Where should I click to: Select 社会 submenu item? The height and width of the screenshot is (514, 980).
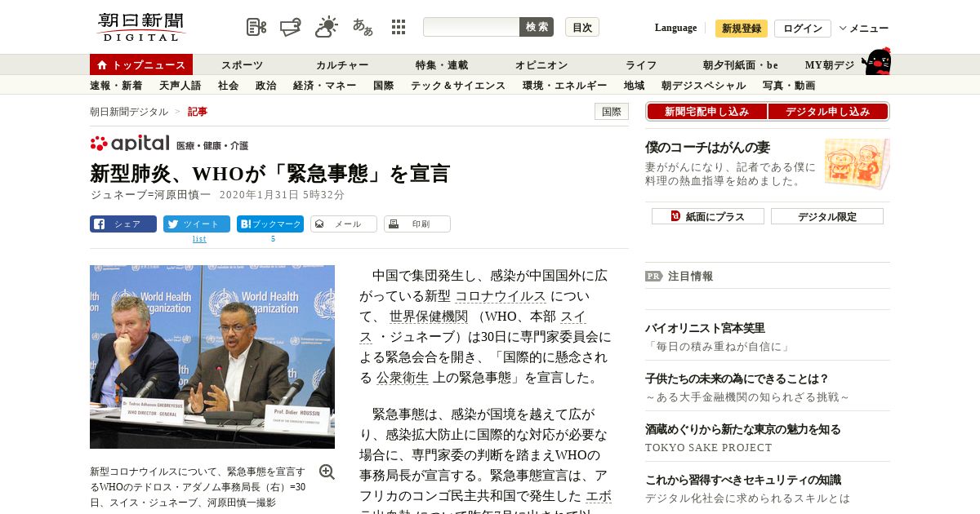click(228, 85)
